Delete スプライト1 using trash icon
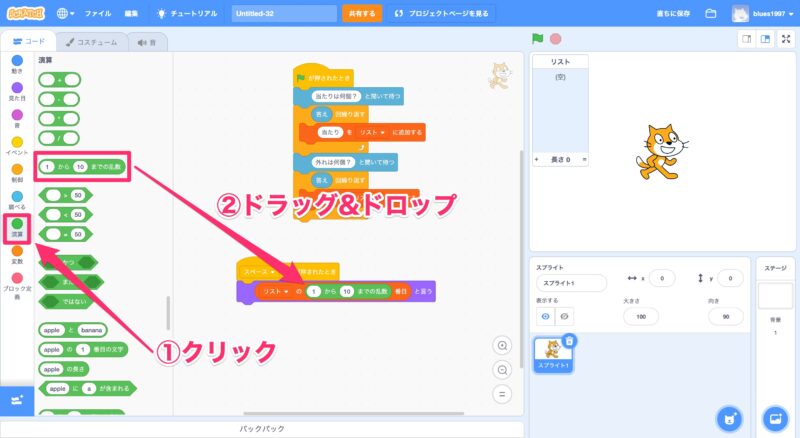This screenshot has height=438, width=800. [569, 341]
